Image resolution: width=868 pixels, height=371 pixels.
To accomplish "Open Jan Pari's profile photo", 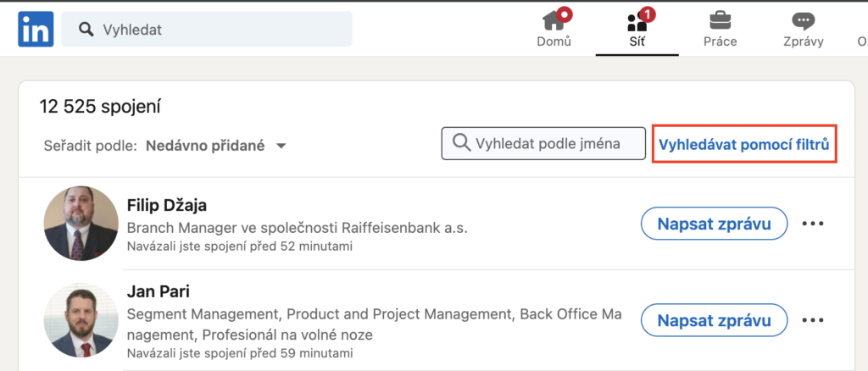I will click(x=81, y=320).
